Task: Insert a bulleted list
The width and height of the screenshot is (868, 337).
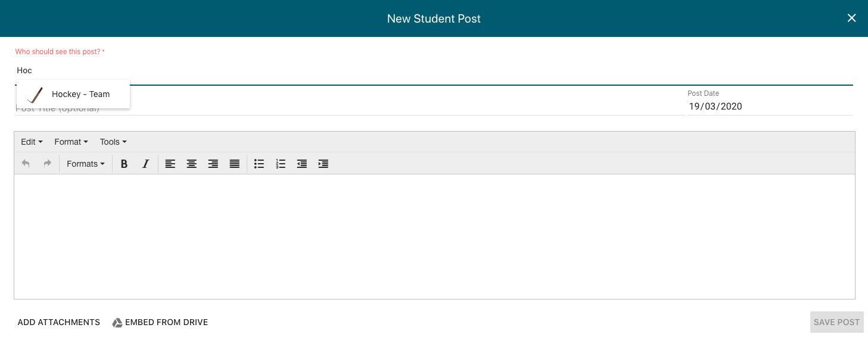Action: tap(259, 164)
